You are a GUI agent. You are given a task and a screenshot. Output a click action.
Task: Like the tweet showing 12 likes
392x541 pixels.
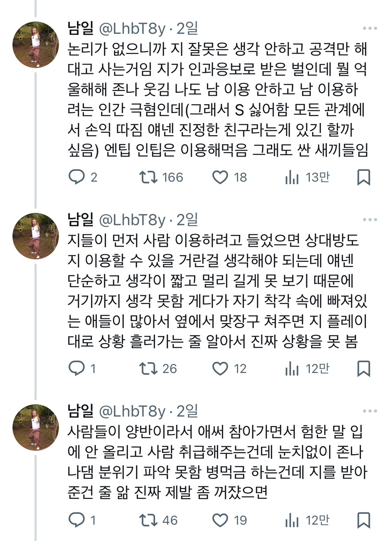pos(220,368)
